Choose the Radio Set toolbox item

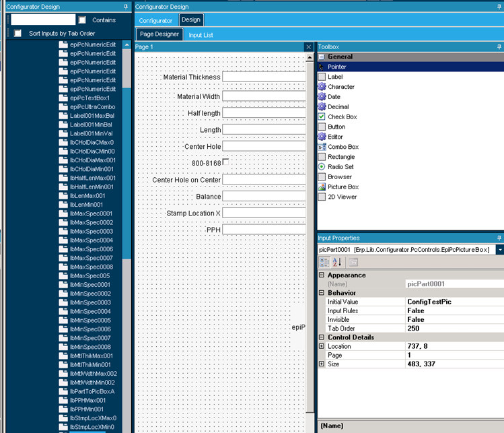[341, 166]
